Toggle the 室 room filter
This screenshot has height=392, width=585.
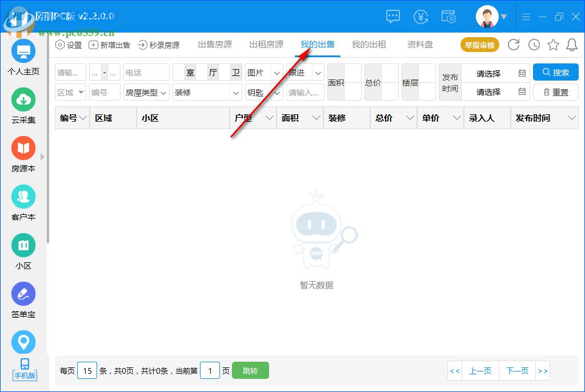(x=190, y=73)
